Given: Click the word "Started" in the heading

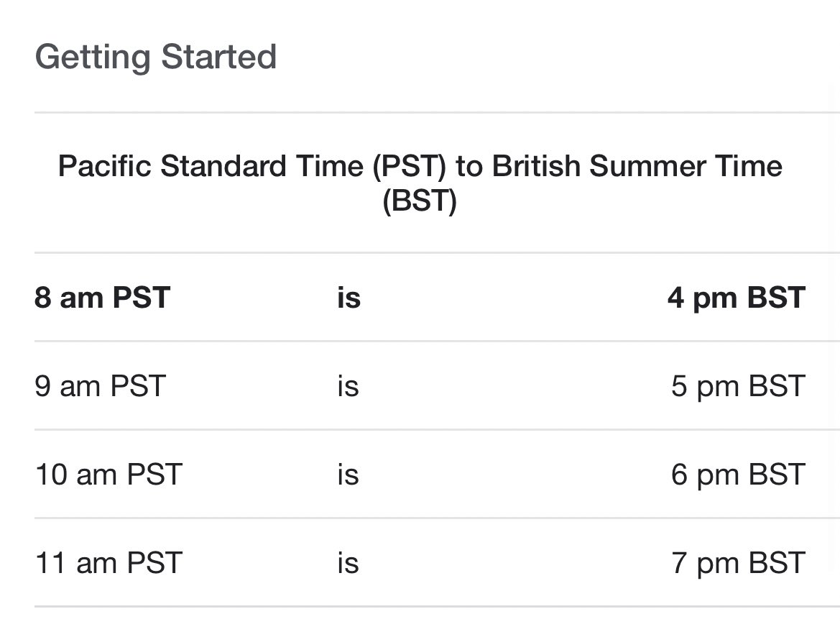Looking at the screenshot, I should click(218, 56).
